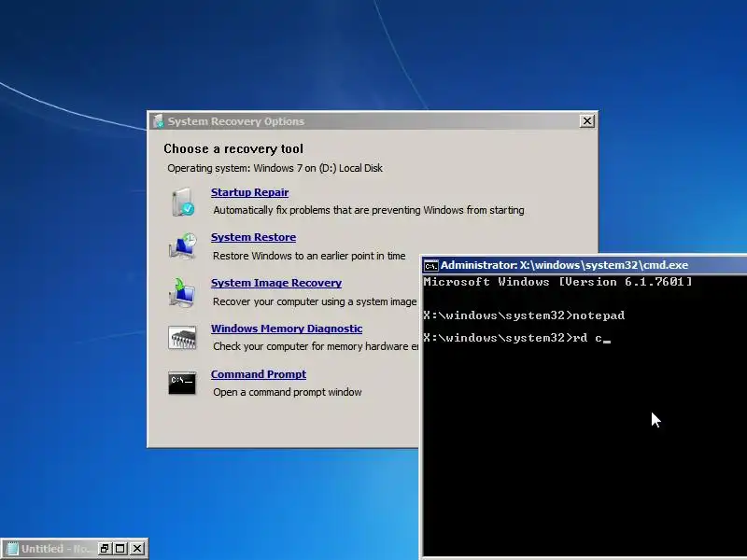Click the minimized Untitled Notepad title
The image size is (747, 560).
tap(55, 549)
